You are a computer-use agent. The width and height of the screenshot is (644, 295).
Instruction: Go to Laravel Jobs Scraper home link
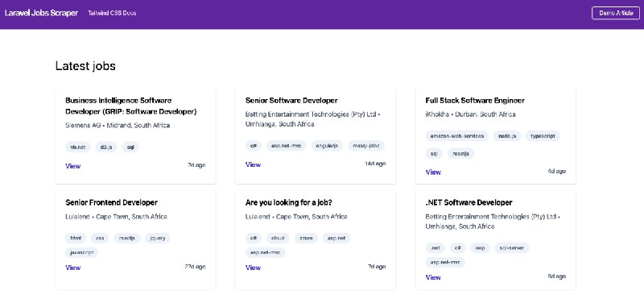coord(41,13)
